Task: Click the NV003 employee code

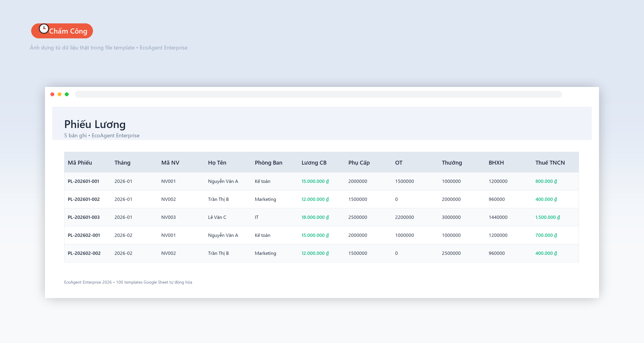Action: [168, 217]
